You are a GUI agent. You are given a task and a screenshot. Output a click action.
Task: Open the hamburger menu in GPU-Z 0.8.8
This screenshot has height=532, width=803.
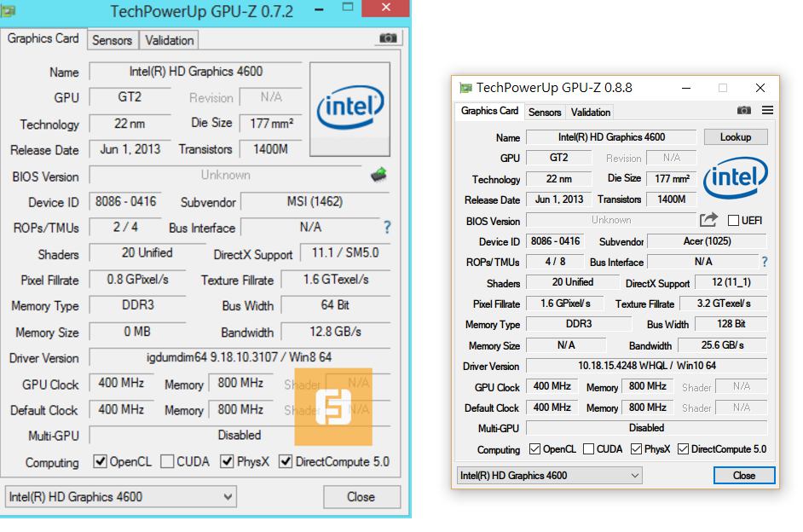[x=767, y=110]
